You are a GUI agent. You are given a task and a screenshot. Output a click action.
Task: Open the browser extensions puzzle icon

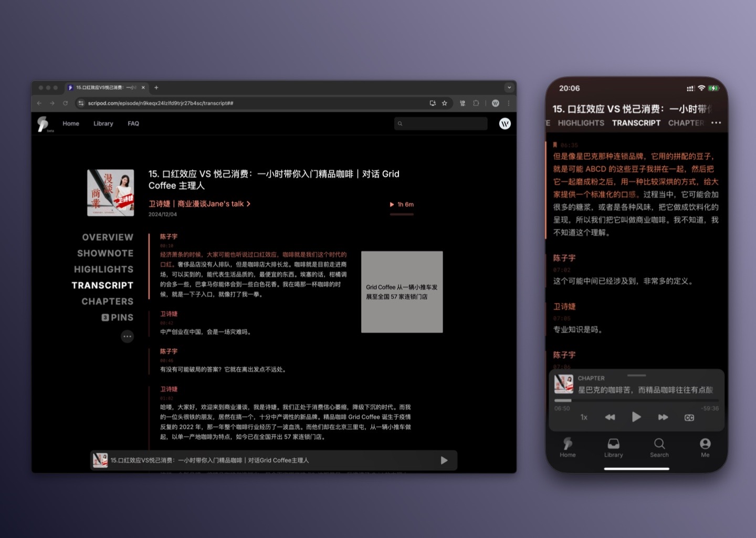click(476, 103)
